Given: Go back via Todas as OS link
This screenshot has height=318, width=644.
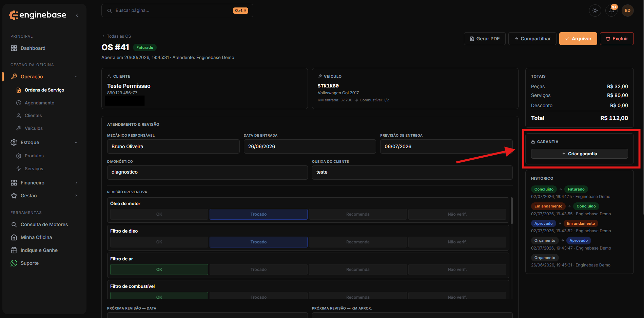Looking at the screenshot, I should click(x=116, y=36).
